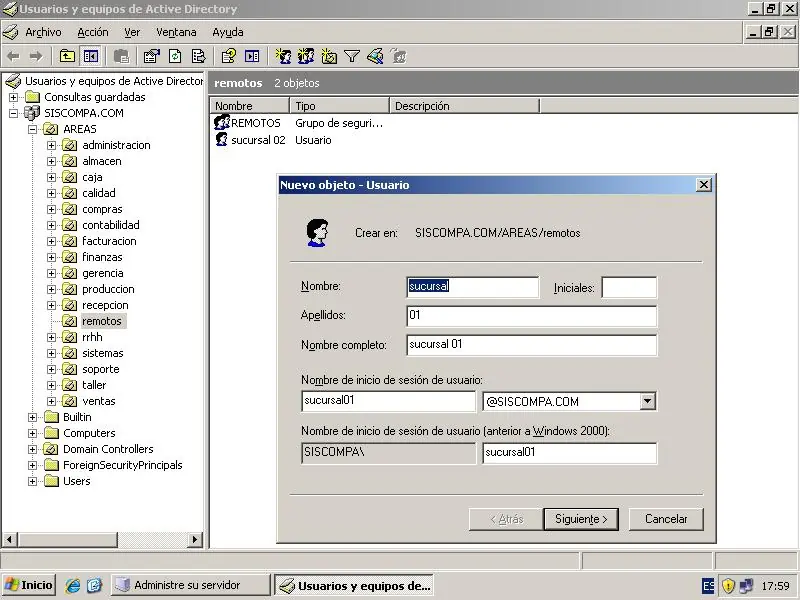
Task: Close the Nuevo objeto - Usuario dialog
Action: click(x=704, y=185)
